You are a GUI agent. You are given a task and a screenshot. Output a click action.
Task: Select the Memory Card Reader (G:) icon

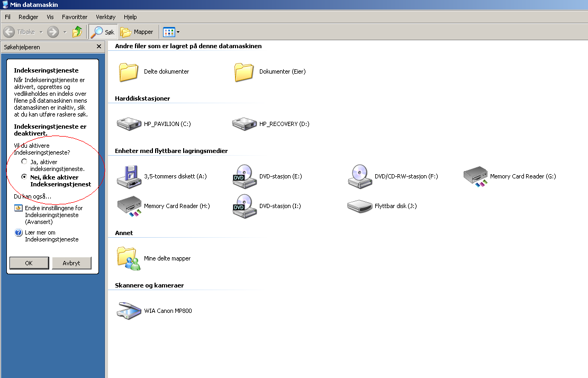click(x=475, y=176)
